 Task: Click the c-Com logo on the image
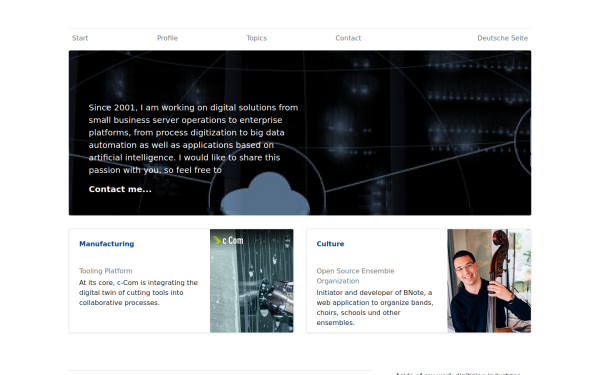tap(228, 240)
